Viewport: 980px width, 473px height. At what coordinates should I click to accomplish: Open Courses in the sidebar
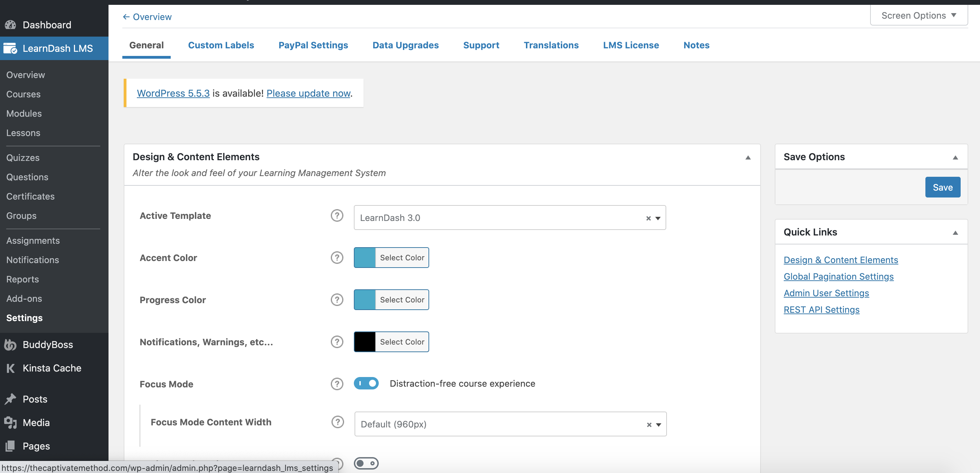coord(23,94)
